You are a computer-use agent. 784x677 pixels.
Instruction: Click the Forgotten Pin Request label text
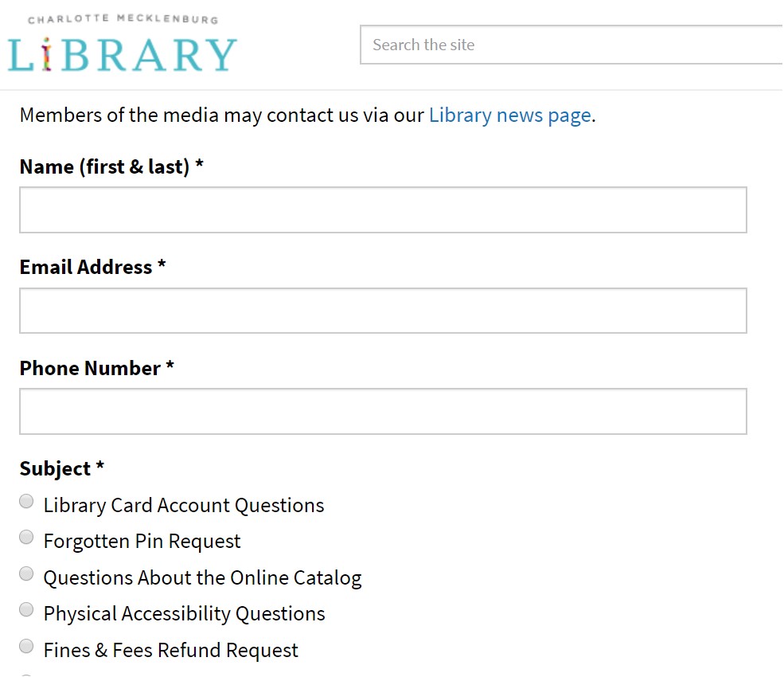pyautogui.click(x=142, y=542)
